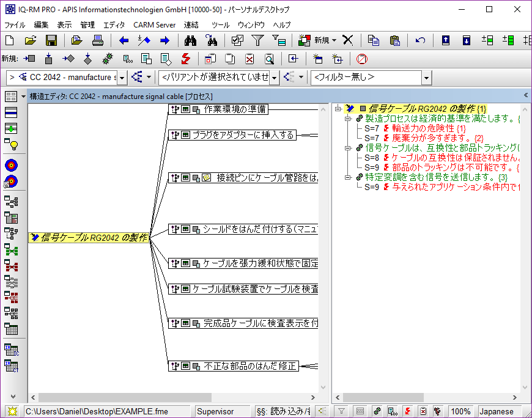Open the structure selection dropdown for CC 2042
The image size is (532, 418).
click(122, 78)
